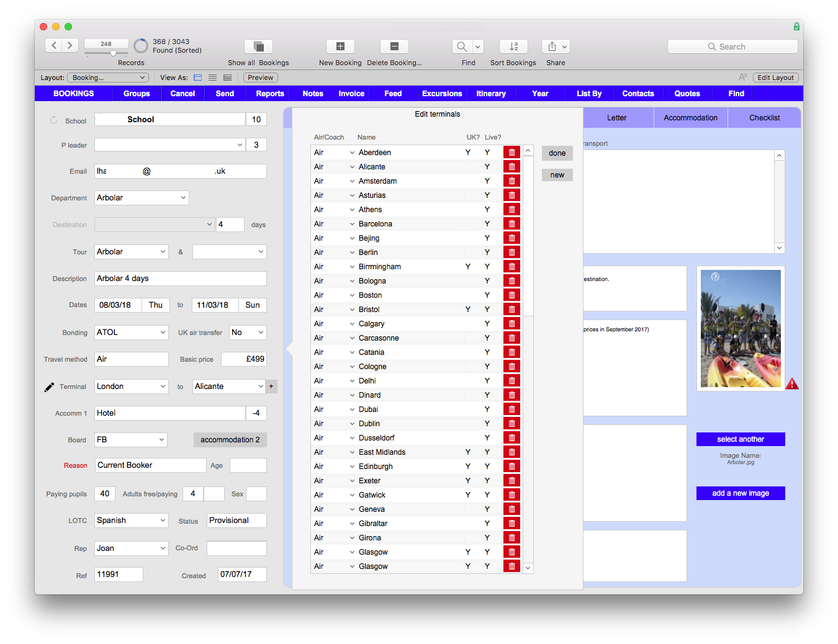Switch to table view mode

pyautogui.click(x=227, y=77)
